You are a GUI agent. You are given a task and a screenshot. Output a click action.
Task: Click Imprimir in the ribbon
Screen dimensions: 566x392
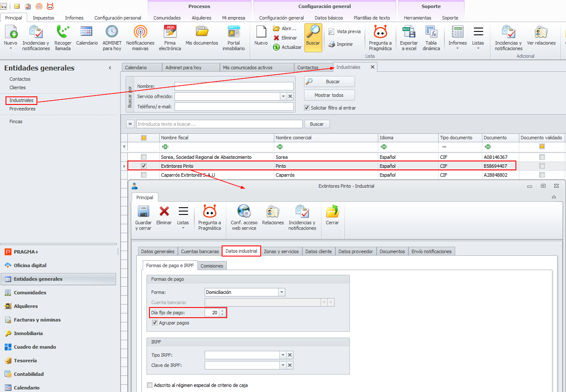point(341,44)
